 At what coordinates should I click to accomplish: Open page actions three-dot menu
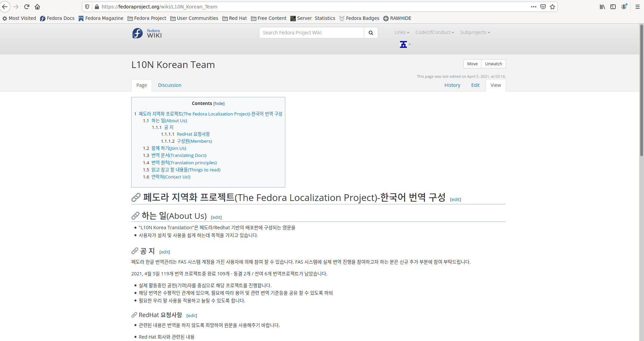(534, 7)
